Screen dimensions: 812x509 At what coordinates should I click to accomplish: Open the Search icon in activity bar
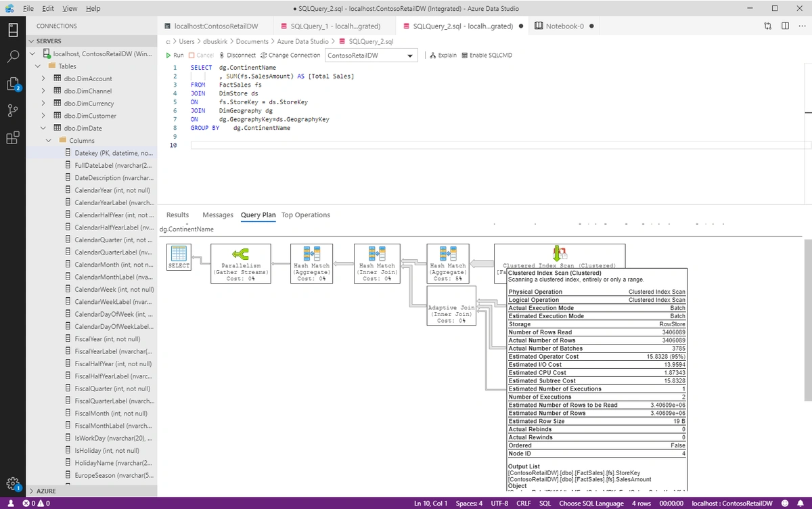point(13,57)
